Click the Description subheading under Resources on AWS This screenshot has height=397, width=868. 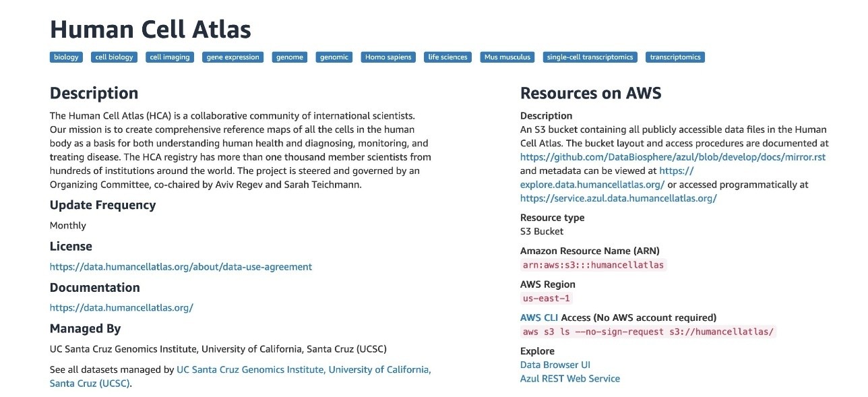tap(547, 116)
